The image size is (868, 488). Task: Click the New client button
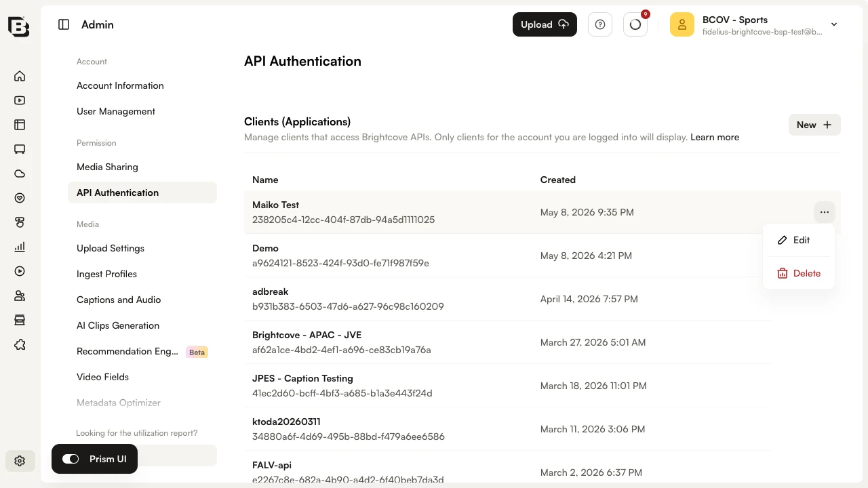tap(814, 125)
